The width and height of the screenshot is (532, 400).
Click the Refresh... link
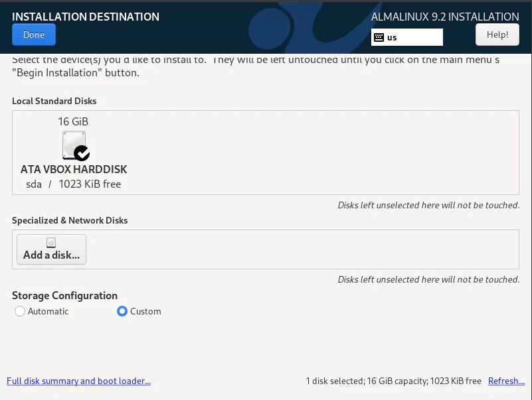pyautogui.click(x=506, y=381)
